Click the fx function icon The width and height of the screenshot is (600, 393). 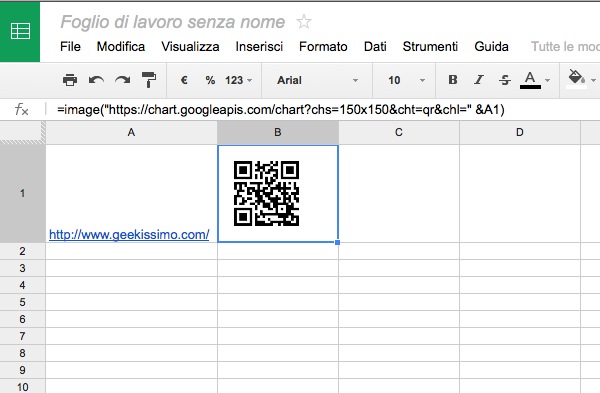(x=21, y=110)
